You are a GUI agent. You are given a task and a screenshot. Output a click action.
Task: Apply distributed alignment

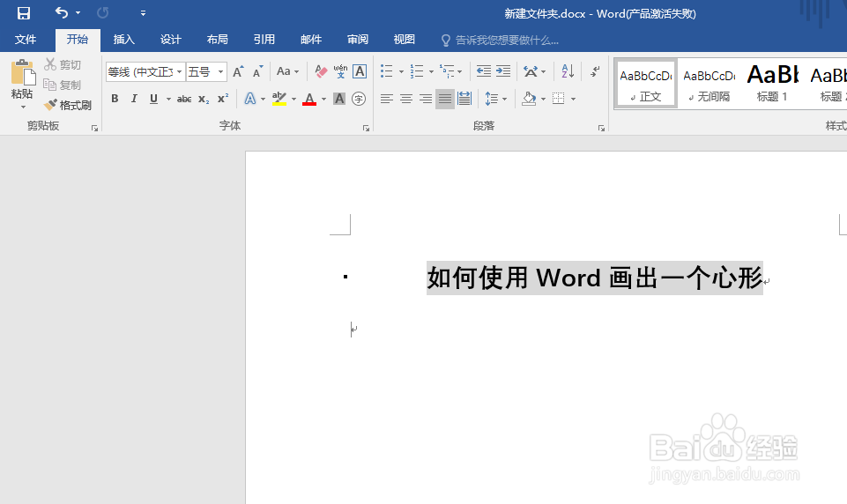click(x=464, y=99)
